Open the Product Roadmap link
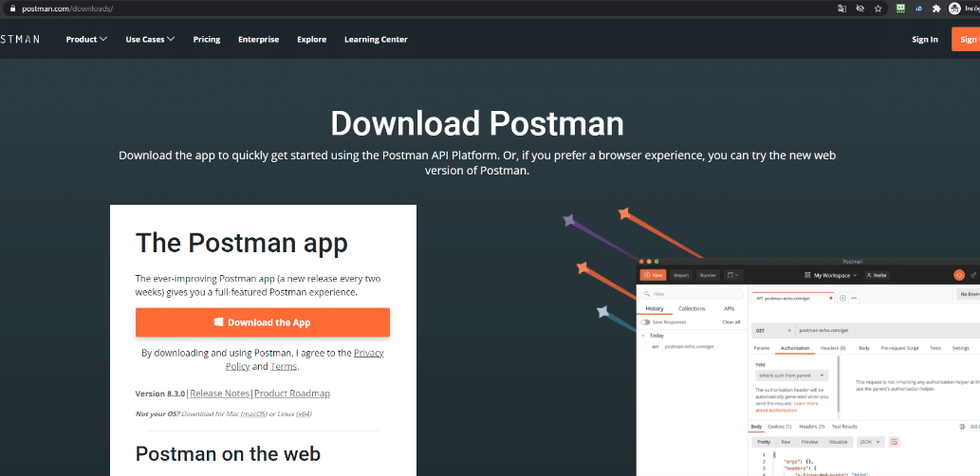 coord(292,394)
